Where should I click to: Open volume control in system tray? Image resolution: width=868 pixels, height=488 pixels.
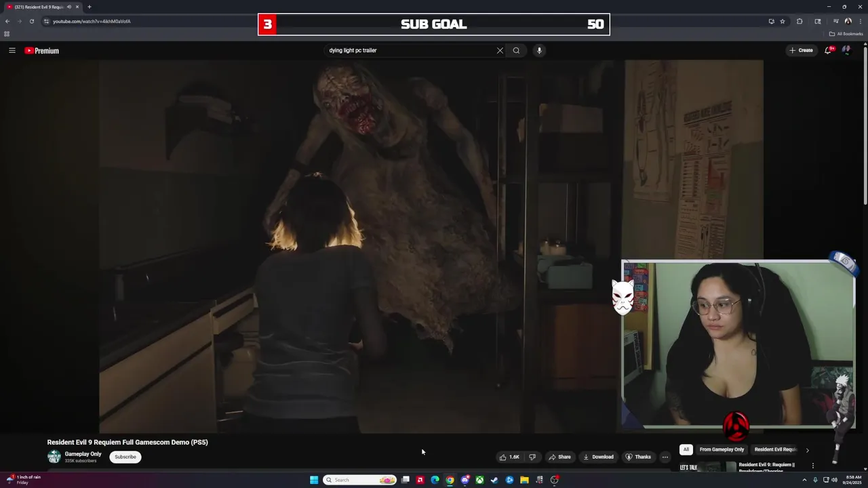click(834, 480)
